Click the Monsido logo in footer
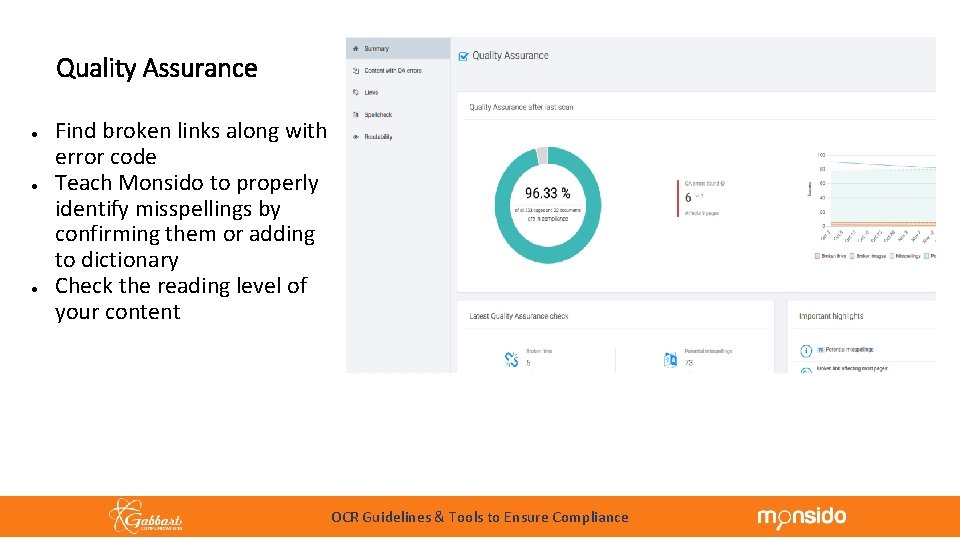960x540 pixels. tap(801, 517)
